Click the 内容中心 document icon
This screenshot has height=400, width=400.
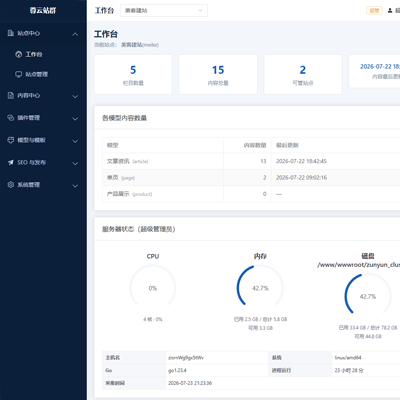11,95
